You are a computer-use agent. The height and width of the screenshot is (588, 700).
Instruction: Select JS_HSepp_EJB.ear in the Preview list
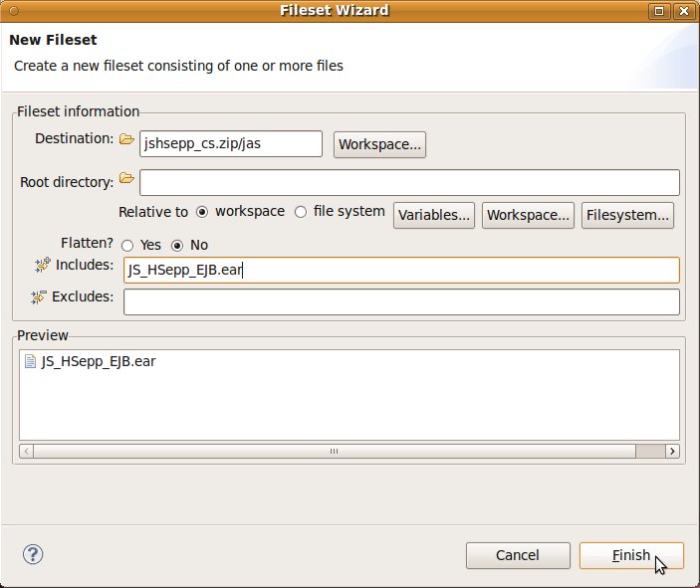coord(98,362)
